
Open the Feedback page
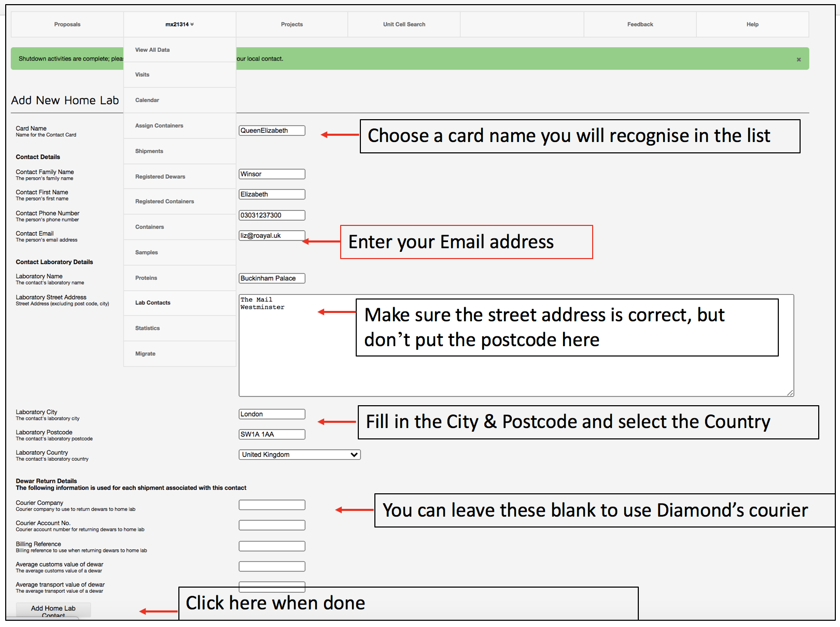coord(639,24)
